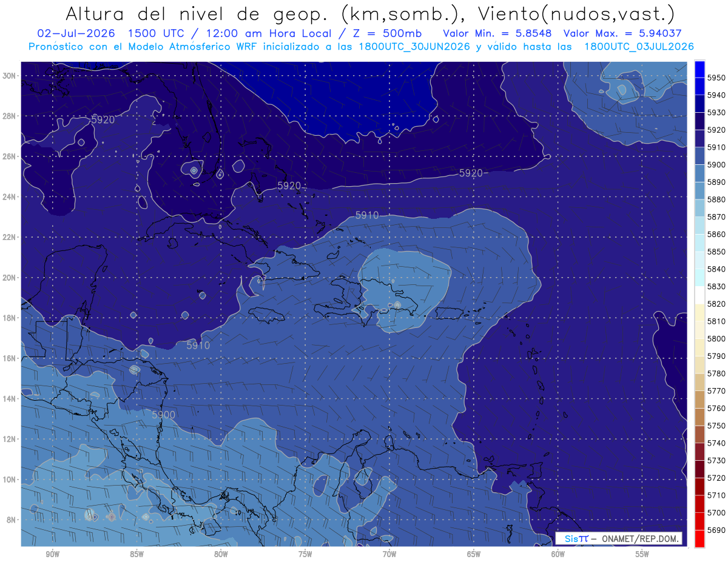Click the '5940' legend value
The height and width of the screenshot is (562, 728).
716,95
